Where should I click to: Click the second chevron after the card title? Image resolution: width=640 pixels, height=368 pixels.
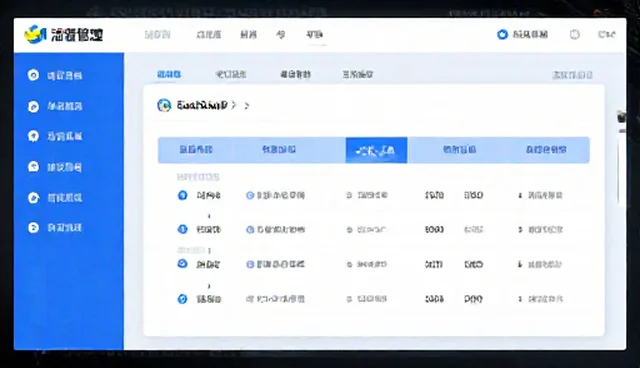click(247, 106)
